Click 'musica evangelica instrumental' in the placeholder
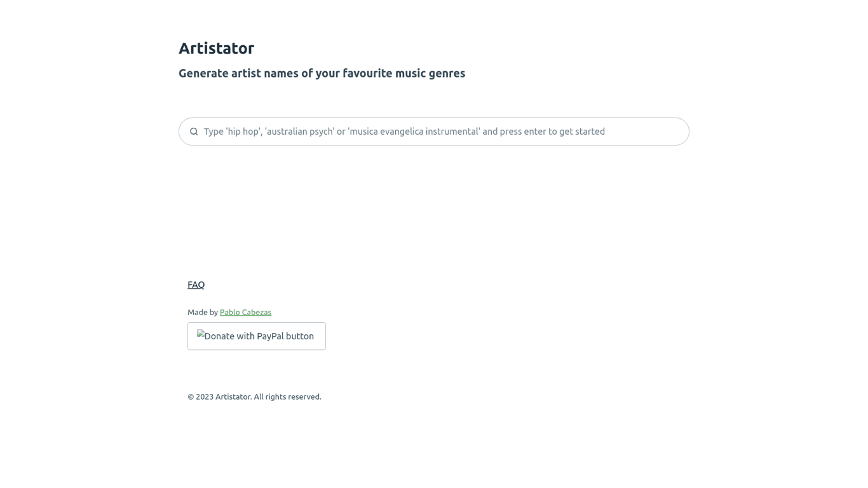This screenshot has height=488, width=868. point(414,132)
